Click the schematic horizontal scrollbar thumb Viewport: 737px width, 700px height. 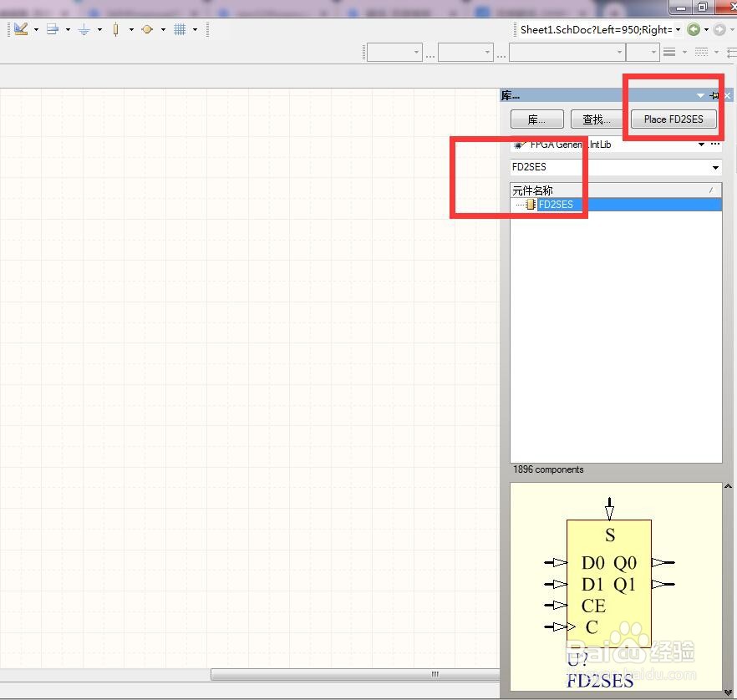click(x=355, y=675)
